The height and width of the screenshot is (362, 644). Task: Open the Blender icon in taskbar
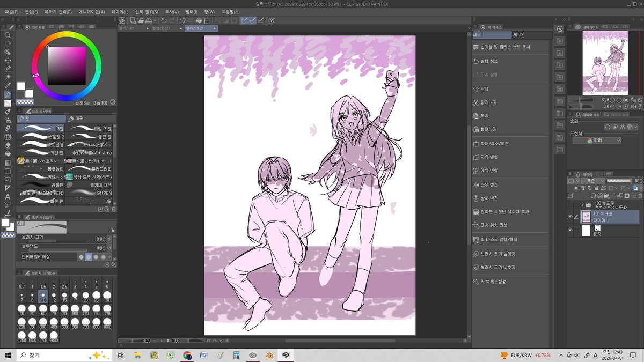click(269, 355)
